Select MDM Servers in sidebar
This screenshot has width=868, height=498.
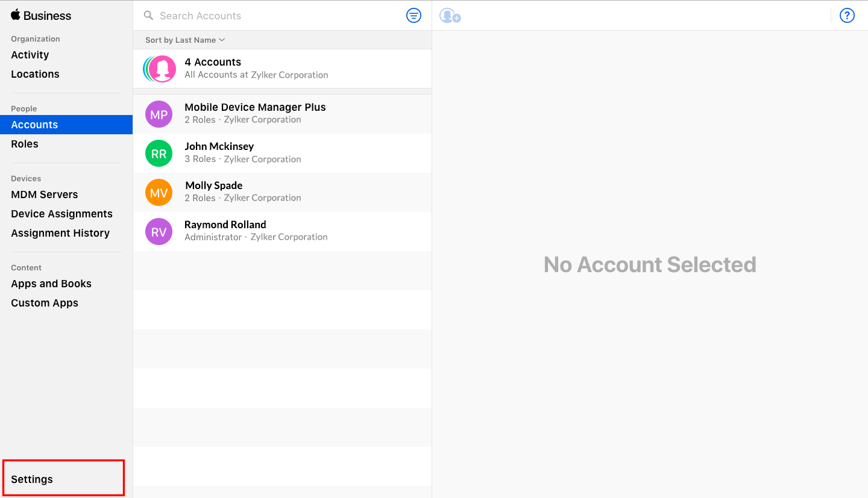tap(44, 195)
